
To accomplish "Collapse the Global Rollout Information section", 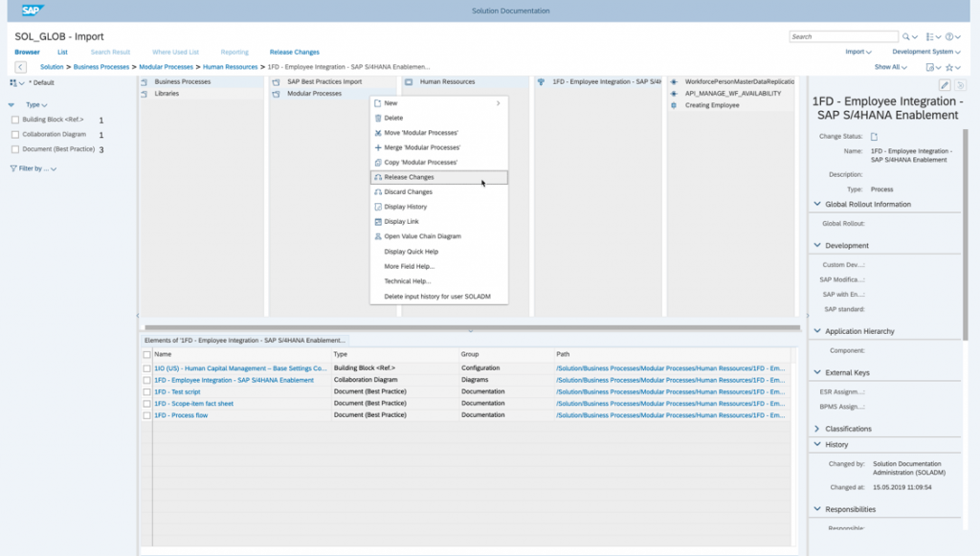I will pos(817,204).
